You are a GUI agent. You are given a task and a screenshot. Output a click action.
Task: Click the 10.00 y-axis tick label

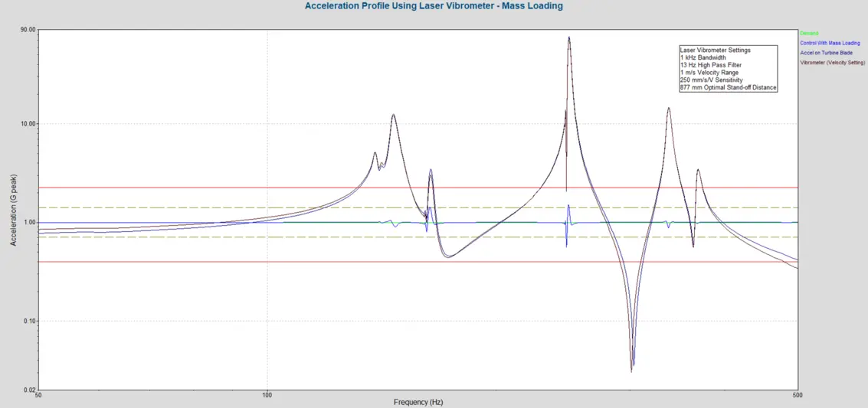28,124
